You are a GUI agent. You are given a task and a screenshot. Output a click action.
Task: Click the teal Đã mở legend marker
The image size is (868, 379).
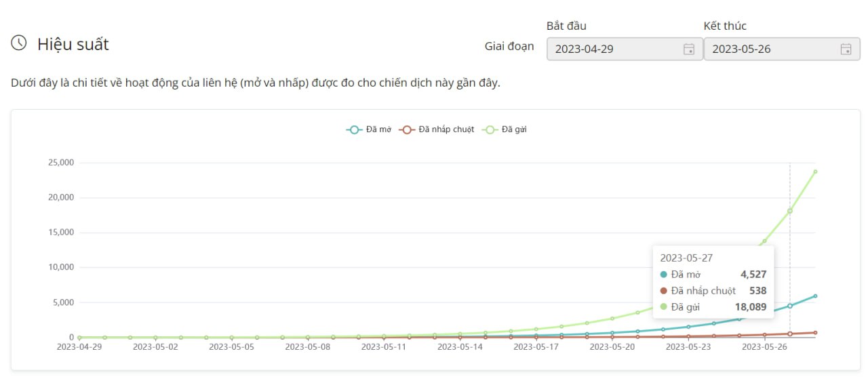[x=354, y=129]
